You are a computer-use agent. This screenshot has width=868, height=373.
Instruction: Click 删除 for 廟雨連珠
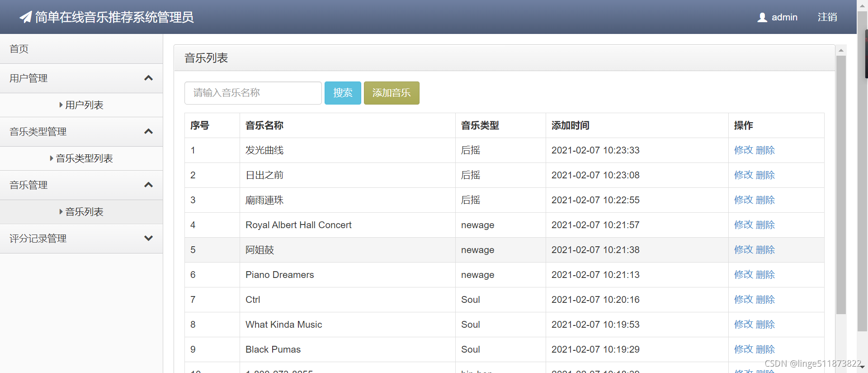click(765, 200)
